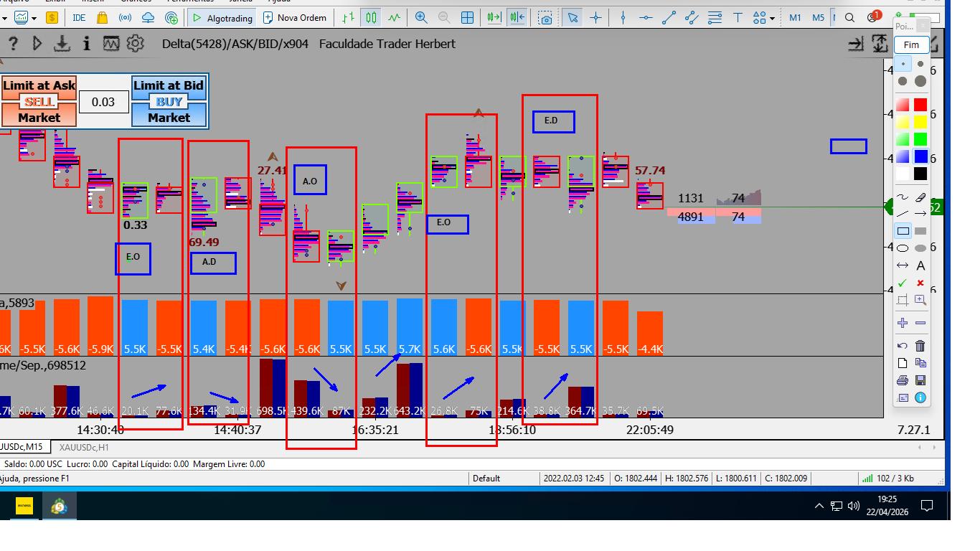Select the cursor arrow tool
This screenshot has width=980, height=551.
coord(573,18)
